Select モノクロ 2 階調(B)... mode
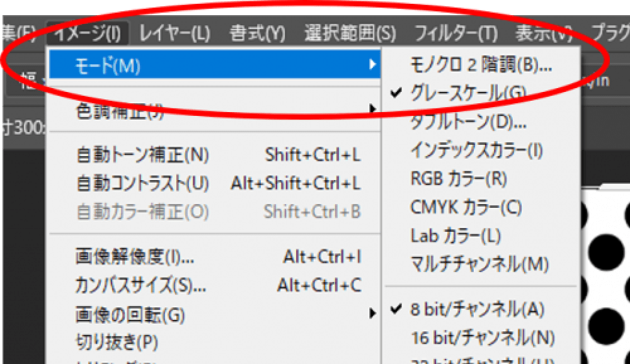The width and height of the screenshot is (630, 364). tap(481, 64)
